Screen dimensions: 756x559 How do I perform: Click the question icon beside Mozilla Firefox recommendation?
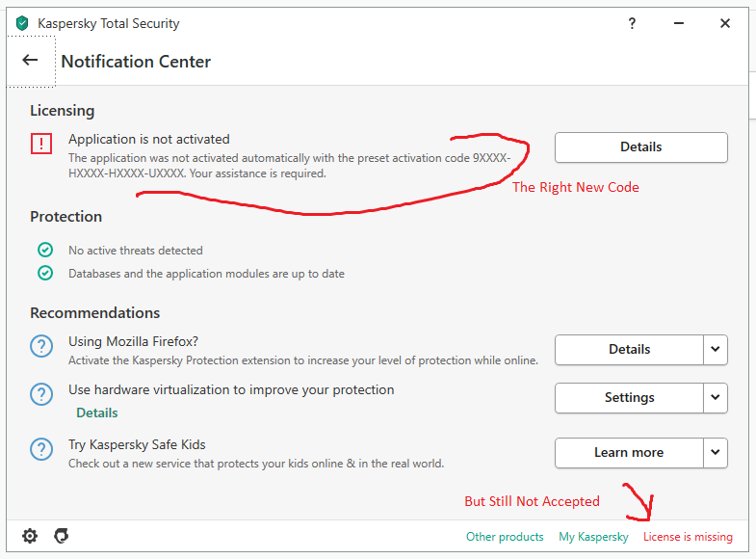coord(41,346)
